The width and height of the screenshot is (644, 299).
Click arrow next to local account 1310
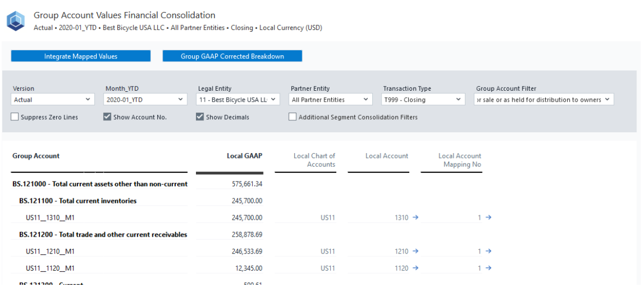point(415,218)
